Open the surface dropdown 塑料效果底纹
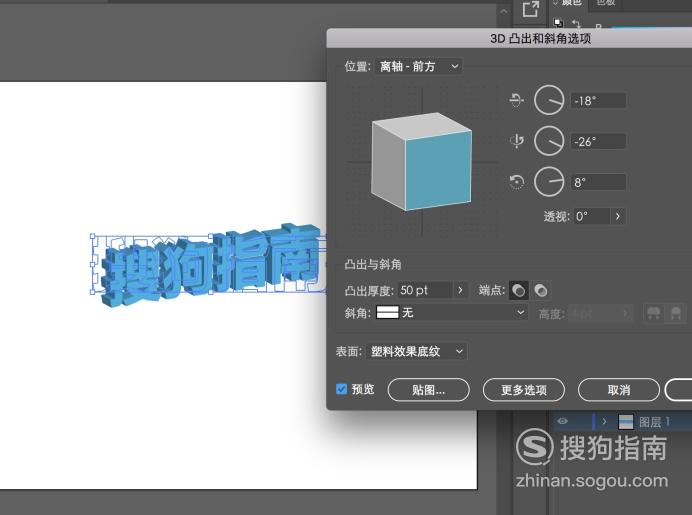Screen dimensions: 692x515 tap(416, 351)
